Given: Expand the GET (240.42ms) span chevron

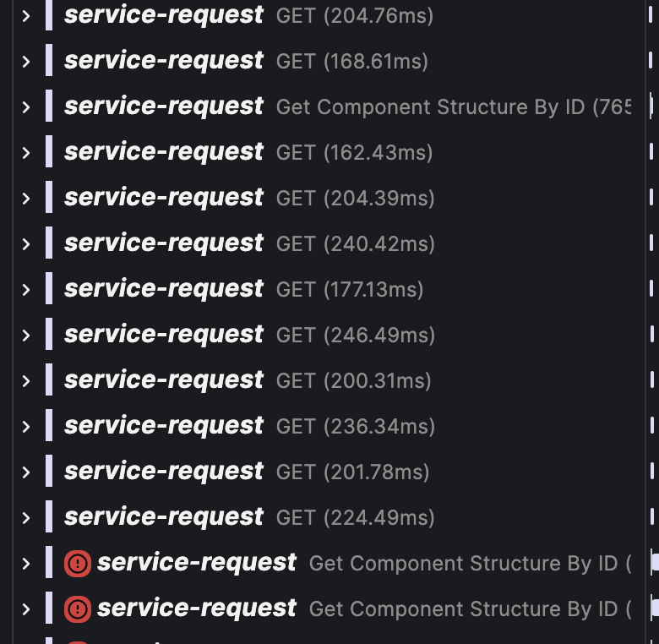Looking at the screenshot, I should coord(26,244).
